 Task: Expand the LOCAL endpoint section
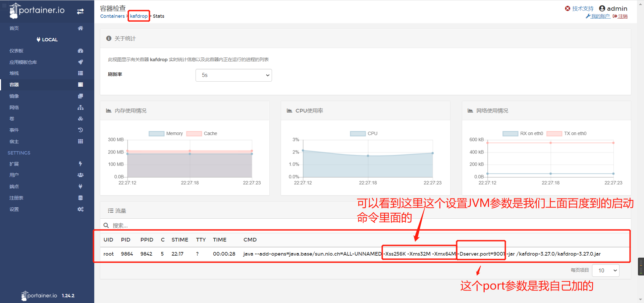point(47,39)
